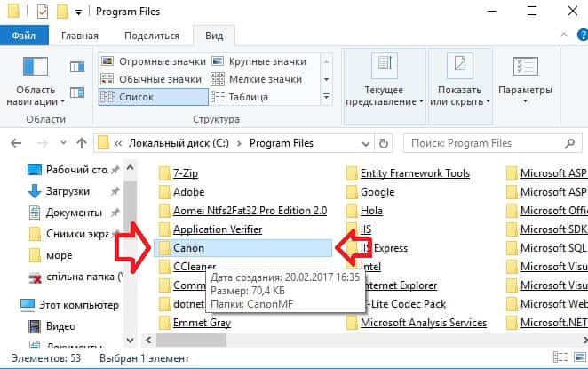
Task: Select the Microsoft SQL folder
Action: tap(546, 248)
